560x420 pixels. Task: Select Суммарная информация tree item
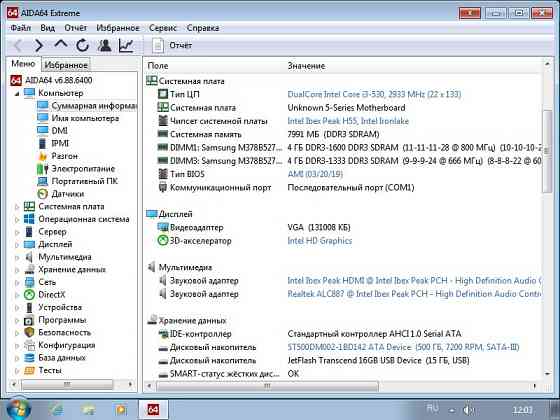pyautogui.click(x=94, y=106)
